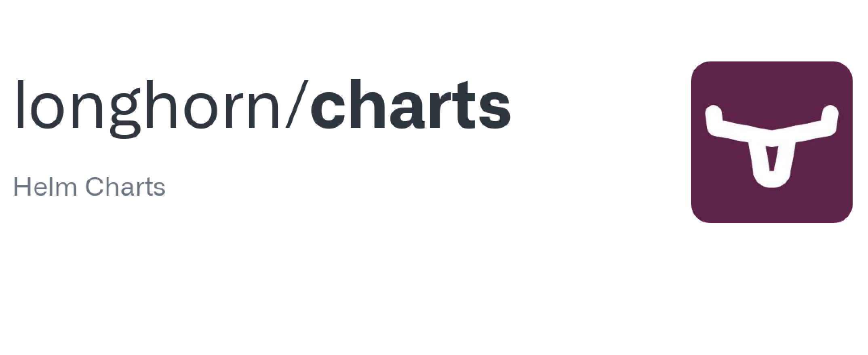Viewport: 868px width, 355px height.
Task: Click the word "Charts" in the gray description
Action: [x=125, y=187]
